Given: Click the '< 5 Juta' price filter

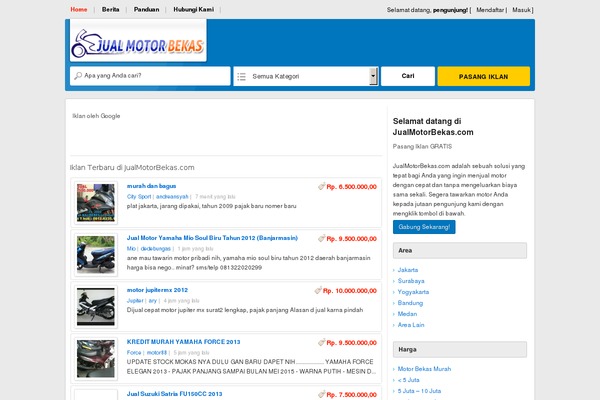Looking at the screenshot, I should pos(409,380).
